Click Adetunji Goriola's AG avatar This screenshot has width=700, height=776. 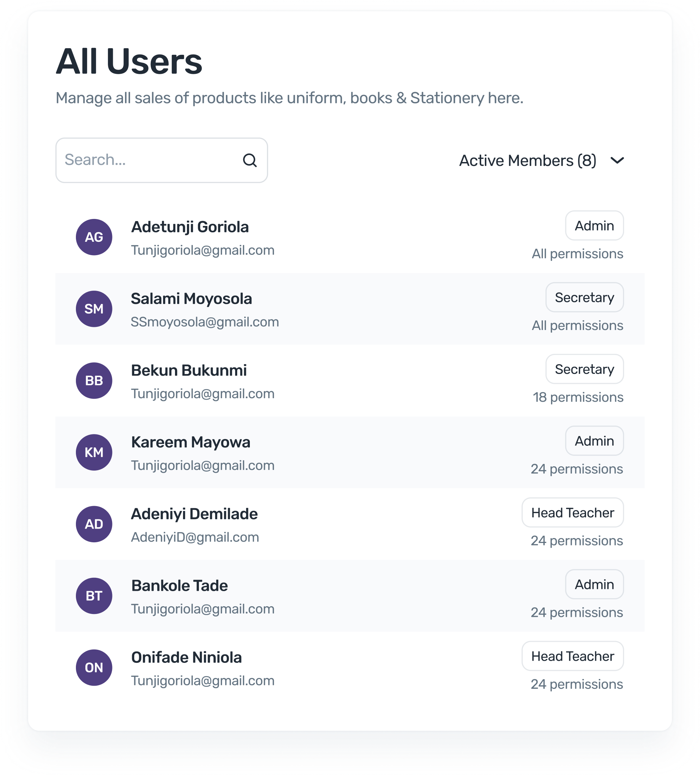coord(93,237)
